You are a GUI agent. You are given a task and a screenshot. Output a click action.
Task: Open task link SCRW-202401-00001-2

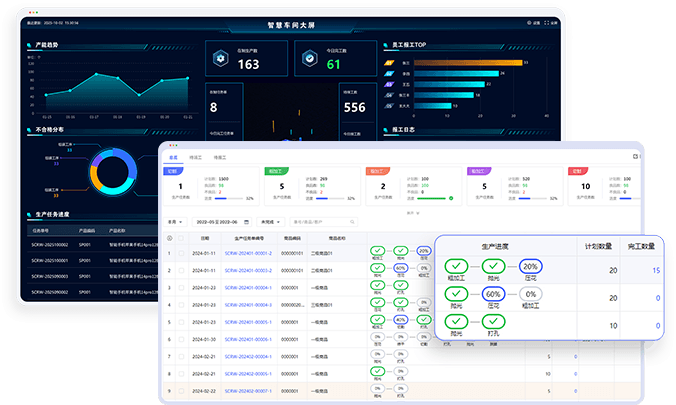pyautogui.click(x=248, y=254)
